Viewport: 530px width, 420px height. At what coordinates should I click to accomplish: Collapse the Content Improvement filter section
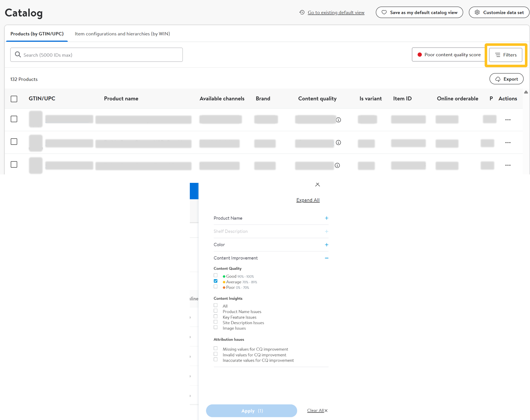pyautogui.click(x=326, y=258)
